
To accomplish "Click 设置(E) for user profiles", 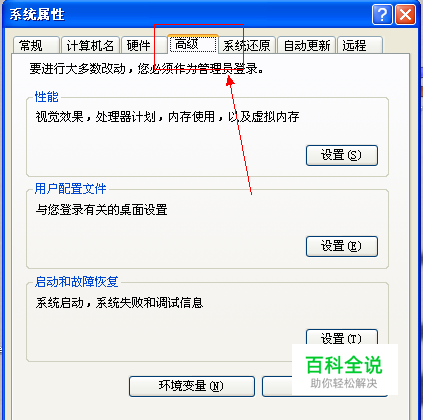I will [x=342, y=246].
